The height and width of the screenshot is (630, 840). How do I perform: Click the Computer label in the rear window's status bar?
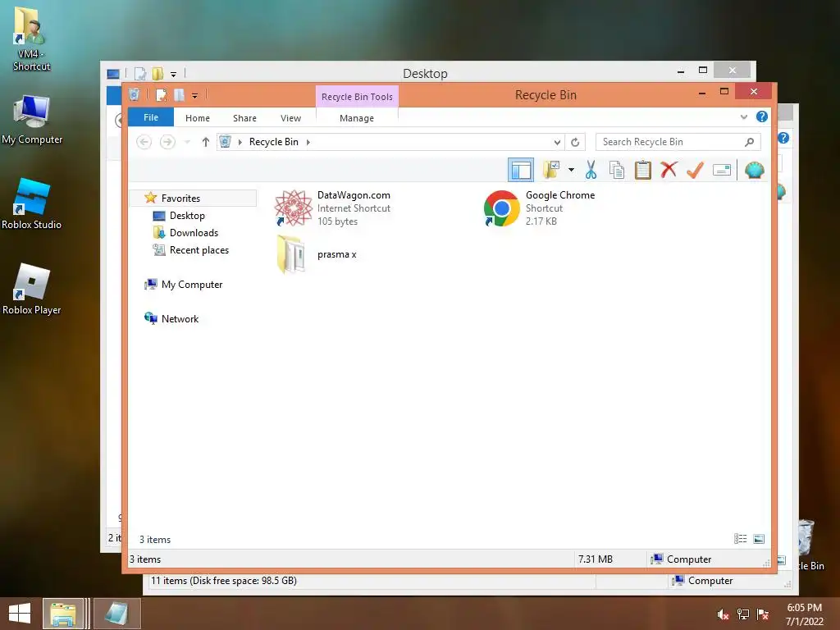[x=710, y=580]
